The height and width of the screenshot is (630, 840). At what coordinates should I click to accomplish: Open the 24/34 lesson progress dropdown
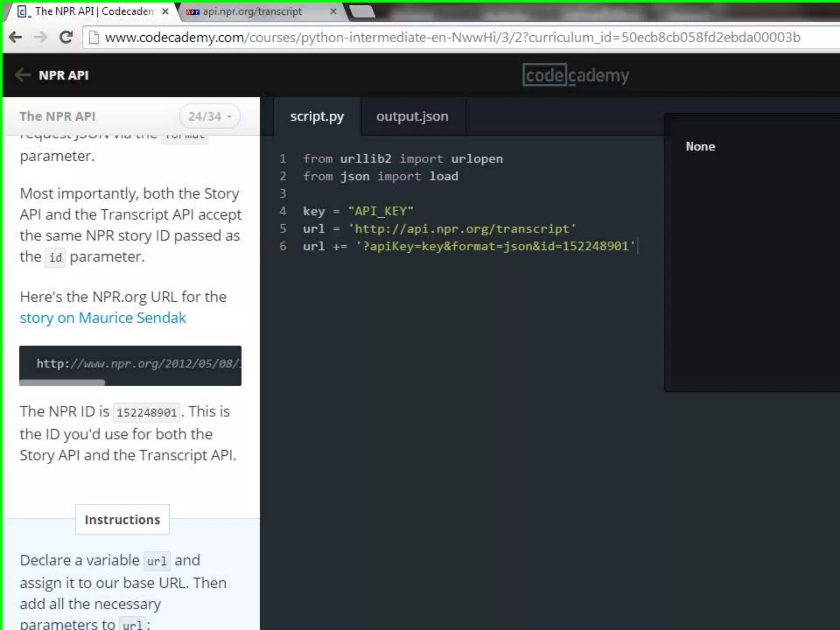[x=210, y=116]
